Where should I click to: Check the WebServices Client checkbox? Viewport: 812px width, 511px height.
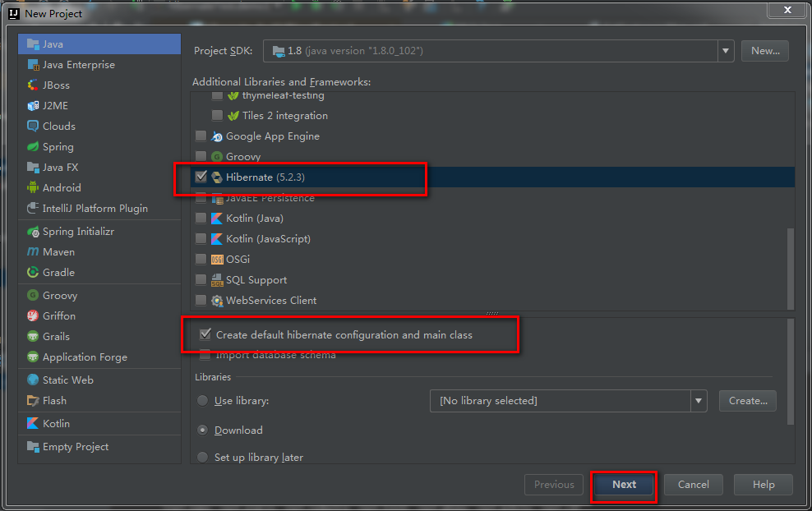(201, 301)
